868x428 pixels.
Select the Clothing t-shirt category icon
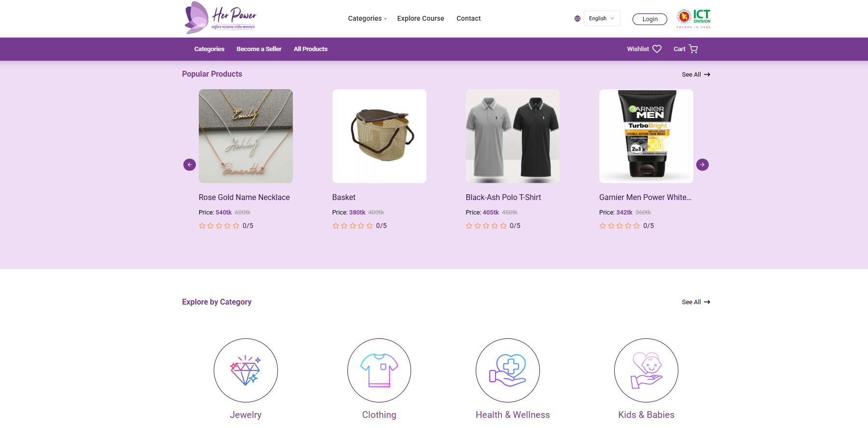(379, 370)
